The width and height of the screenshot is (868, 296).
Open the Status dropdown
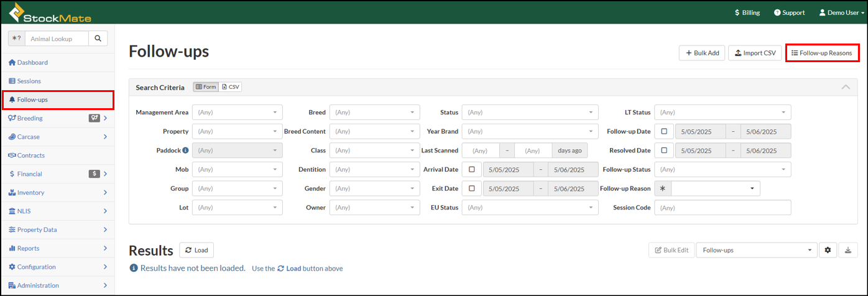click(x=530, y=113)
